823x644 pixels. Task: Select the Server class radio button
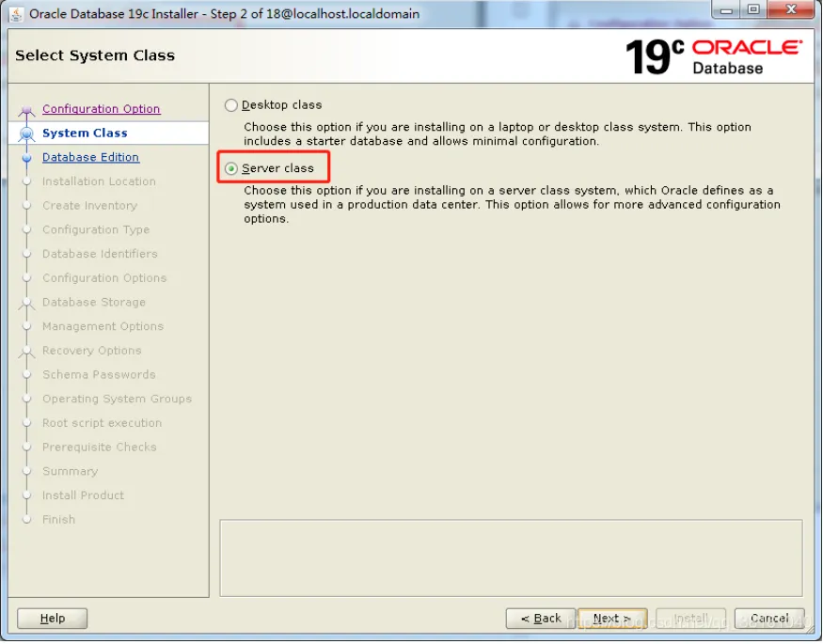pos(231,169)
